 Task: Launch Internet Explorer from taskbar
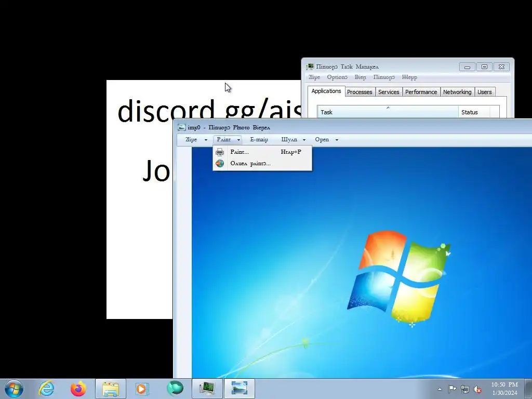(x=46, y=389)
